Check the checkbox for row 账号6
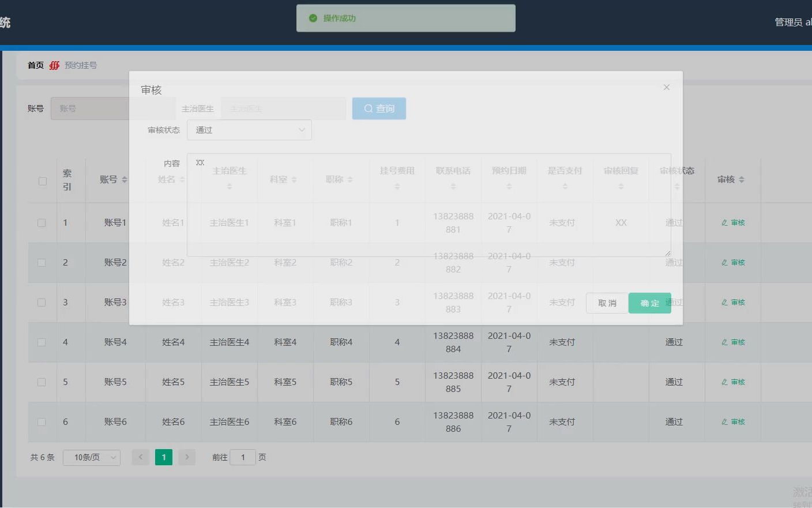The height and width of the screenshot is (508, 812). click(42, 422)
